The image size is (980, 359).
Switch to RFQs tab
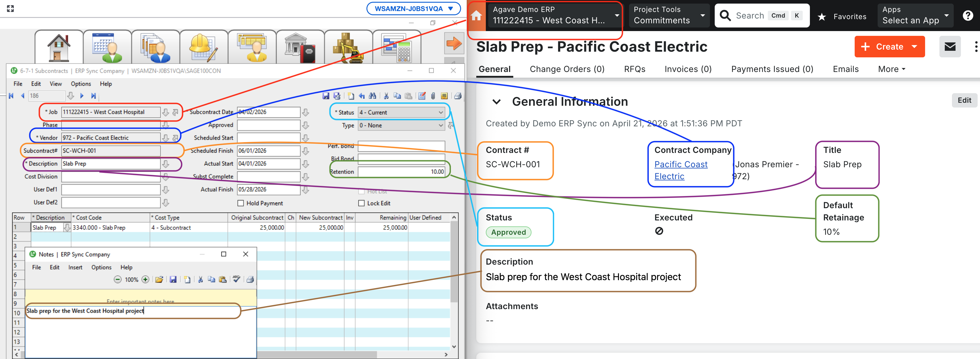634,69
